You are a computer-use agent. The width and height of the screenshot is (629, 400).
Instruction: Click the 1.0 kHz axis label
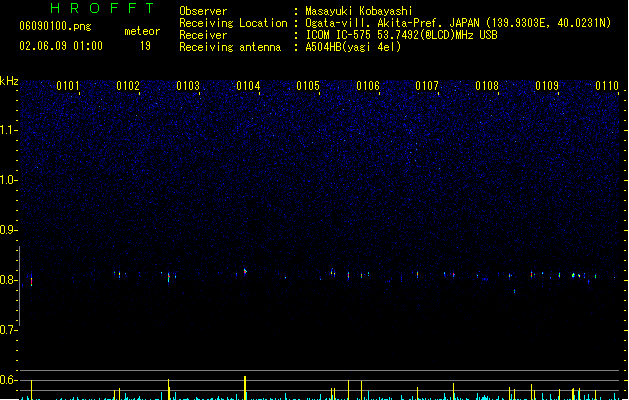coord(8,180)
